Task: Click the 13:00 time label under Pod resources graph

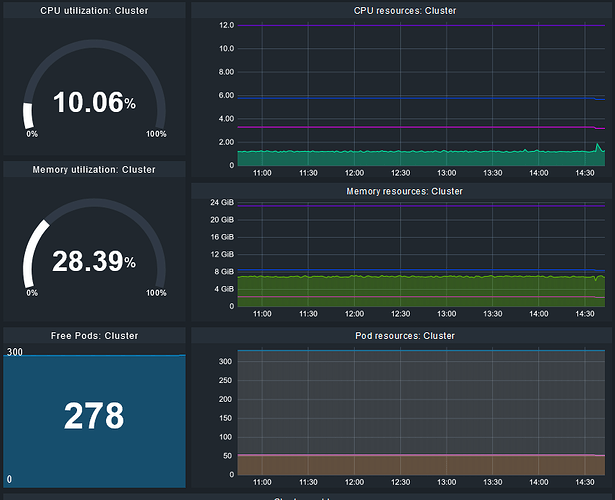Action: coord(446,481)
